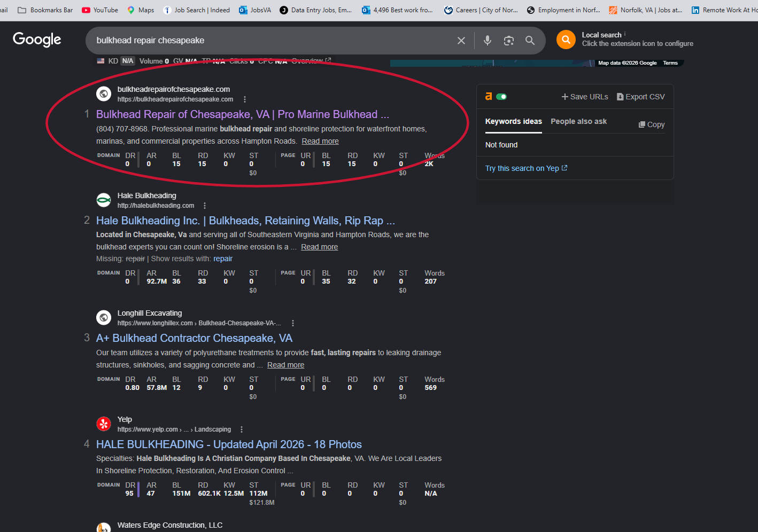Open map Terms link
This screenshot has width=758, height=532.
(x=670, y=63)
